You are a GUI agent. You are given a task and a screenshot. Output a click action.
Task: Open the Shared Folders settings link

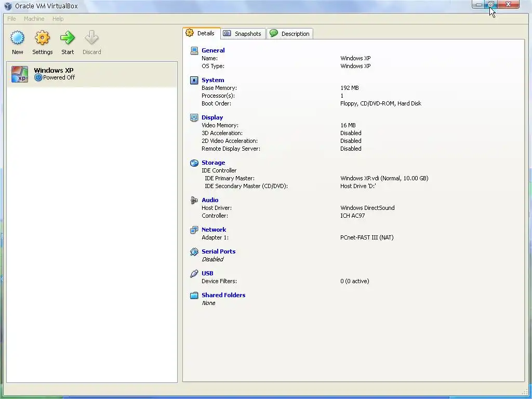tap(223, 295)
